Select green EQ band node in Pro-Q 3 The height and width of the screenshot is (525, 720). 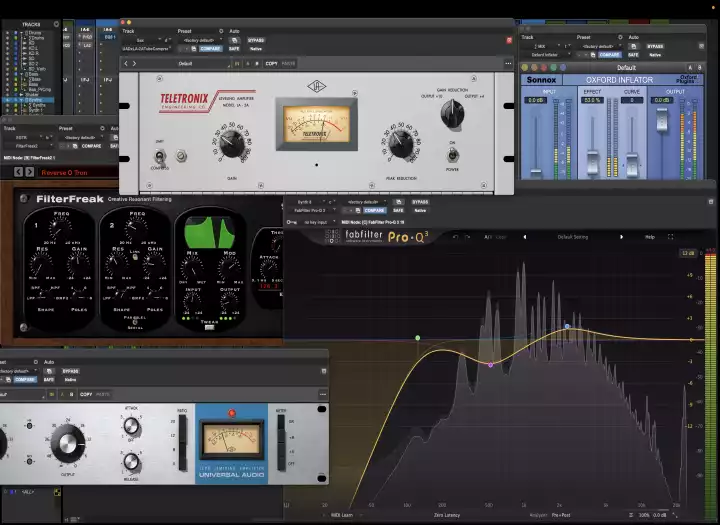click(417, 338)
